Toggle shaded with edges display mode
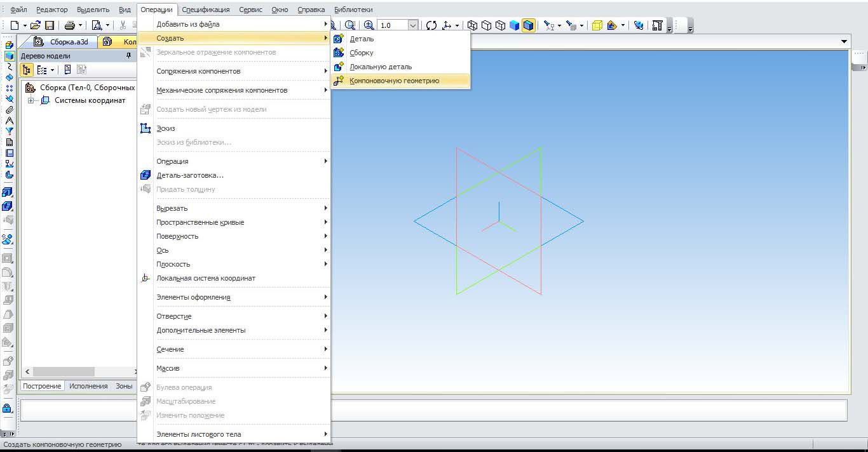Viewport: 868px width, 452px height. [528, 25]
